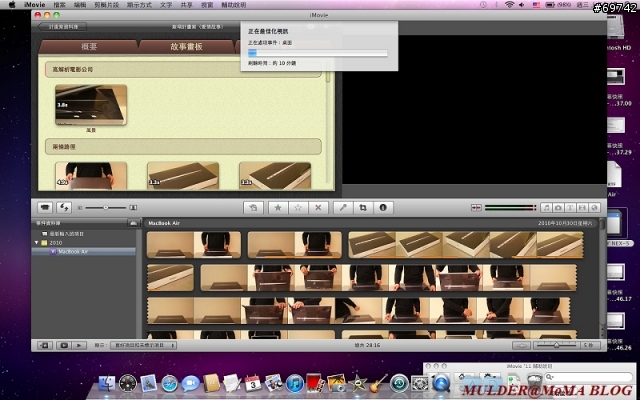Screen dimensions: 640x400
Task: Switch to the outline tab
Action: [89, 47]
